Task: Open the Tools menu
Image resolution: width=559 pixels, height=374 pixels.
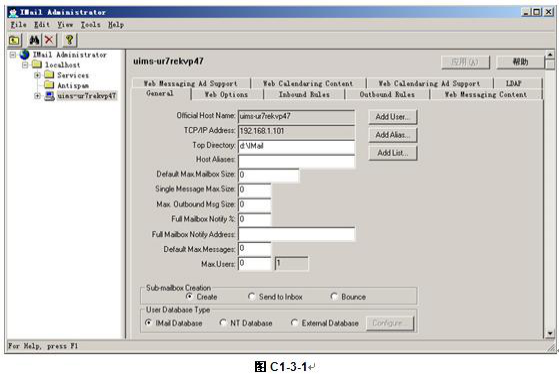Action: click(90, 25)
